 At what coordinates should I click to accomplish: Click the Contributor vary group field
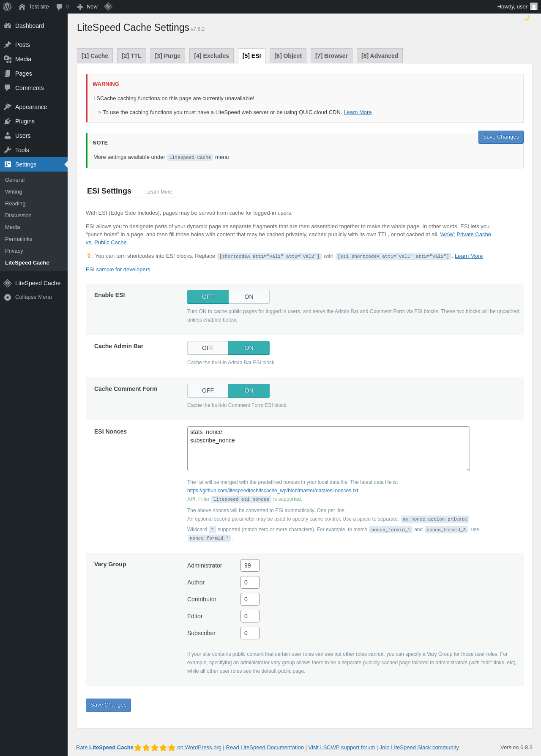coord(250,599)
